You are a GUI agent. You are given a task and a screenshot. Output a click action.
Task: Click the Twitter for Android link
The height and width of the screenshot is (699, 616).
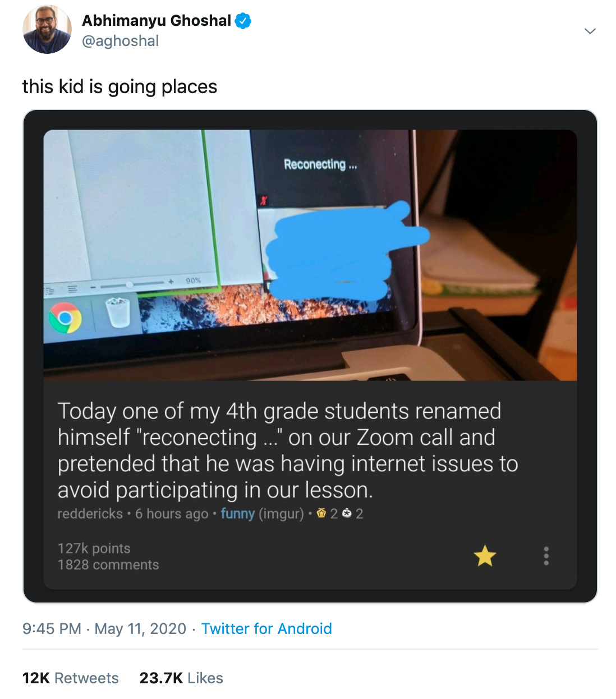(x=266, y=628)
